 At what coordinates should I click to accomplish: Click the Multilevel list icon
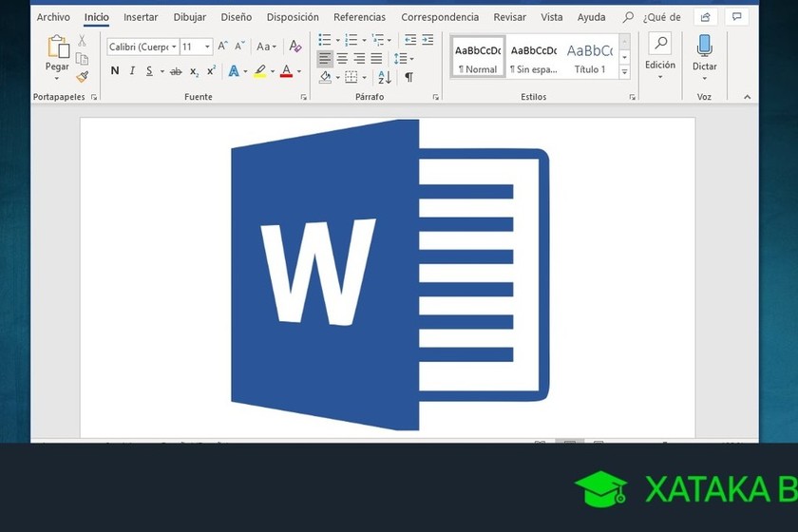pos(378,40)
